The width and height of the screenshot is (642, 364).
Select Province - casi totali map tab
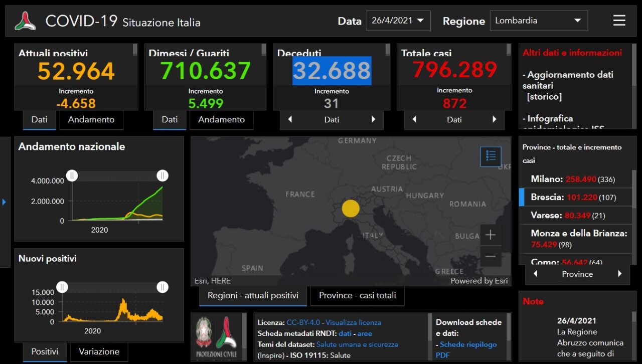coord(357,295)
